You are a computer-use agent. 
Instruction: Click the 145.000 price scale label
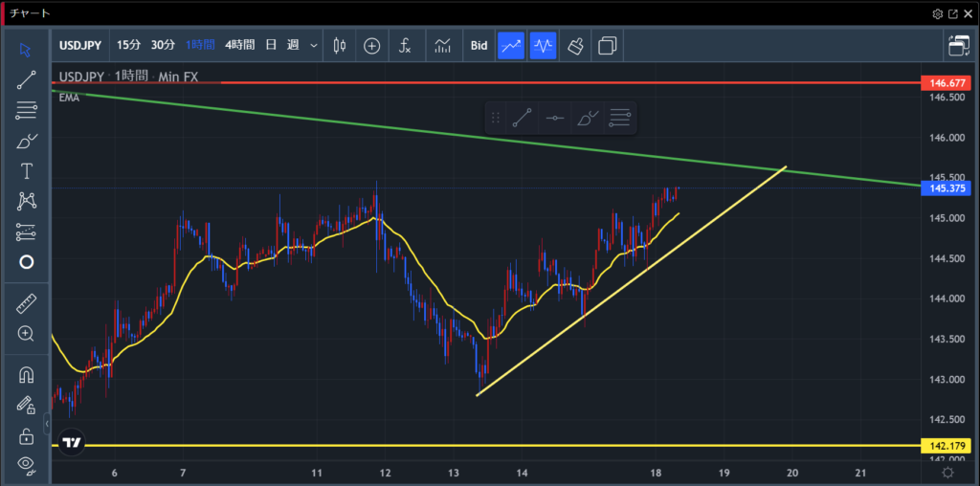click(946, 218)
